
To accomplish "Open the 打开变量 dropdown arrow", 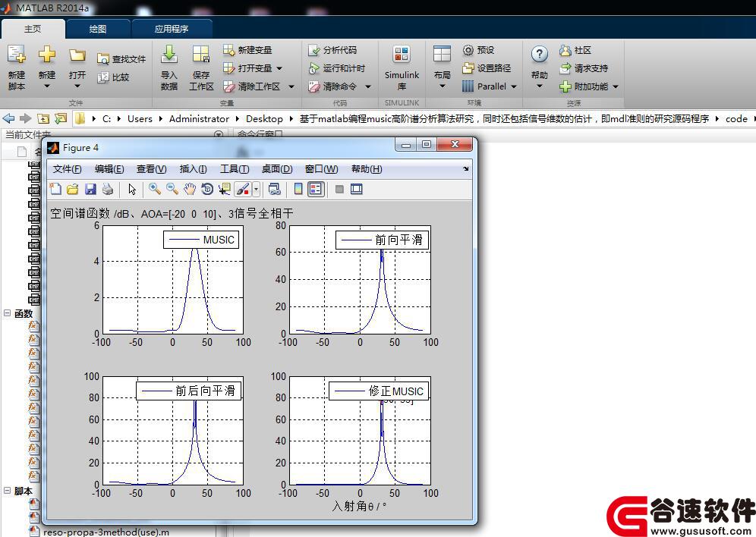I will click(x=279, y=68).
